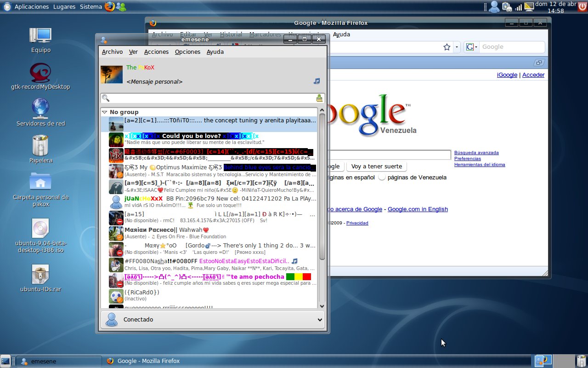Viewport: 588px width, 368px height.
Task: Focus the Firefox Google search box
Action: (512, 47)
